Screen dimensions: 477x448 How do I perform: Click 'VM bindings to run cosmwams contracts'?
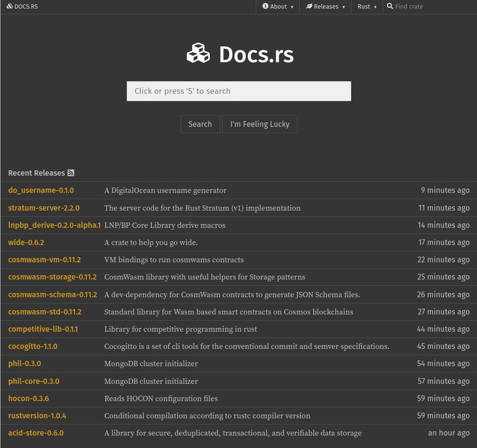click(174, 260)
